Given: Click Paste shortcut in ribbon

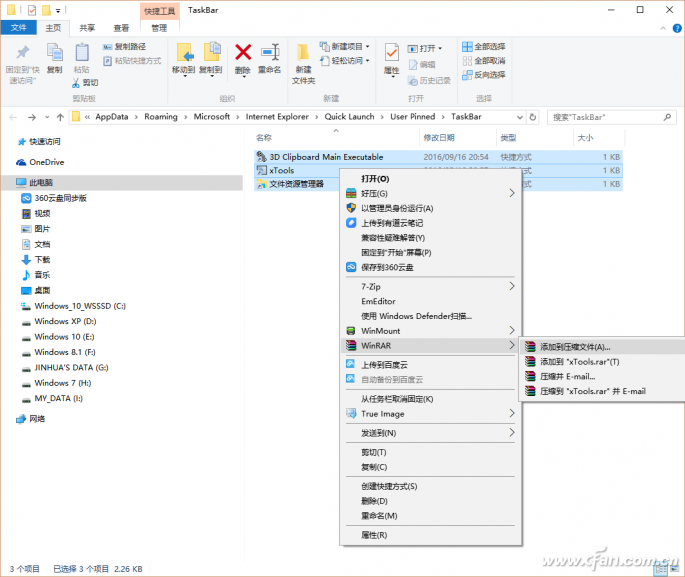Looking at the screenshot, I should 132,61.
